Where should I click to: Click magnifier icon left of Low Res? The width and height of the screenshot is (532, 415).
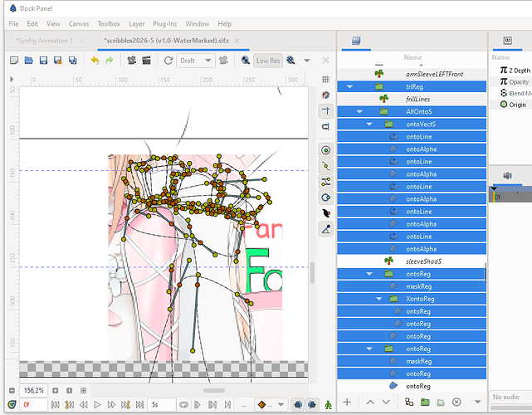click(246, 61)
